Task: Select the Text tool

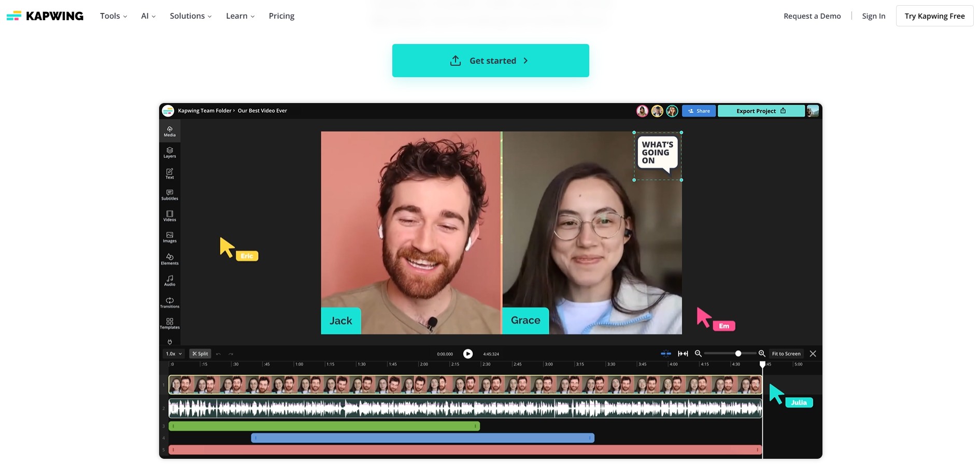Action: pos(170,174)
